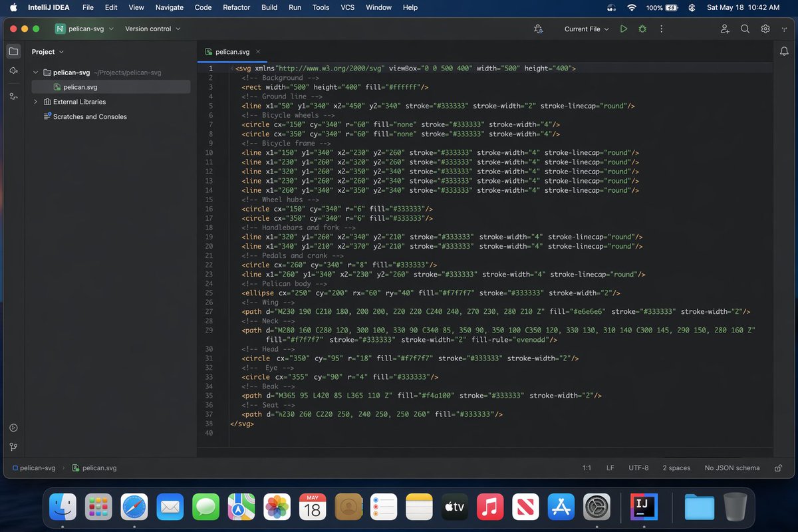Click the Debug bug icon
798x532 pixels.
coord(642,29)
